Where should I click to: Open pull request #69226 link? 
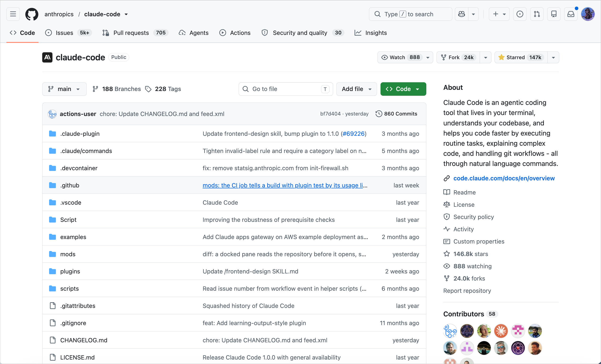coord(353,134)
